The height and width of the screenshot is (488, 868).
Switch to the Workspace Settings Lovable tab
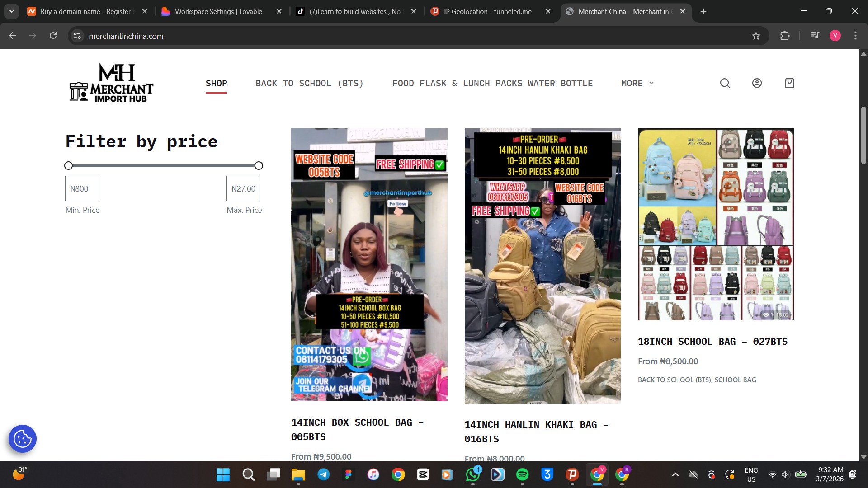coord(218,11)
